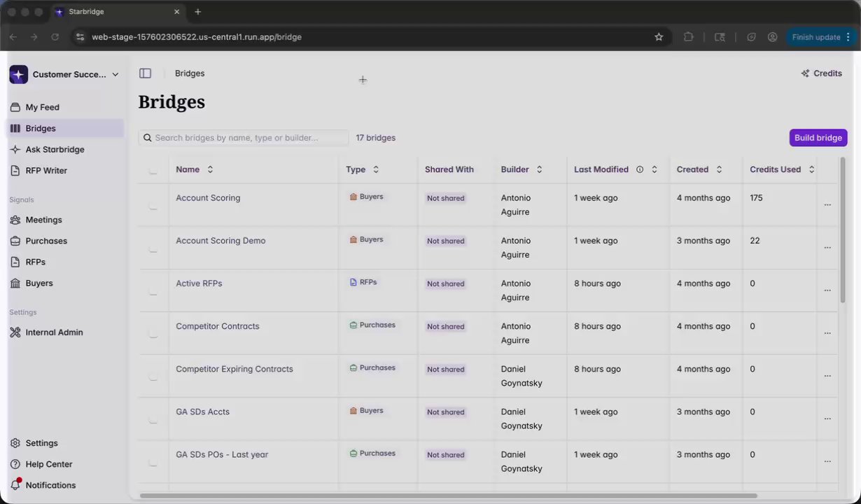
Task: Go to My Feed in sidebar
Action: [42, 107]
